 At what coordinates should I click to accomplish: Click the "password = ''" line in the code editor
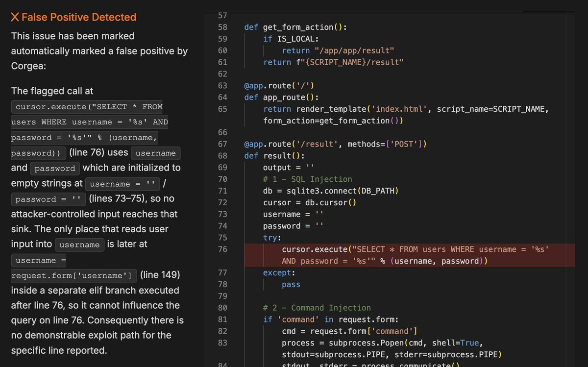294,226
